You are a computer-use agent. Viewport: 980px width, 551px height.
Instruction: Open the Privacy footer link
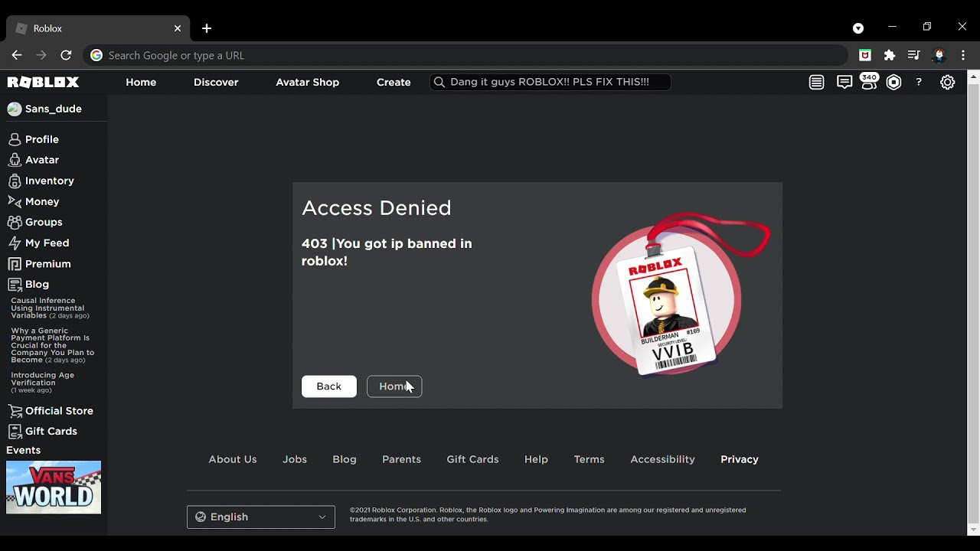pos(740,459)
